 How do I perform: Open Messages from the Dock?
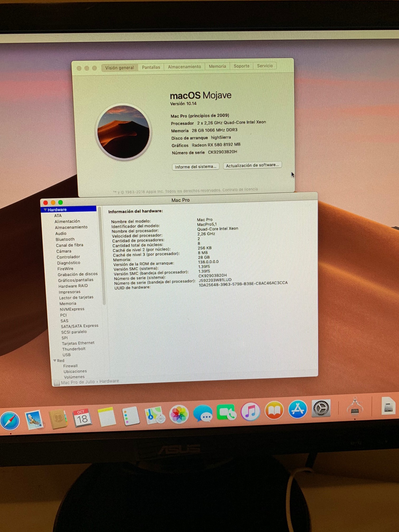click(203, 413)
